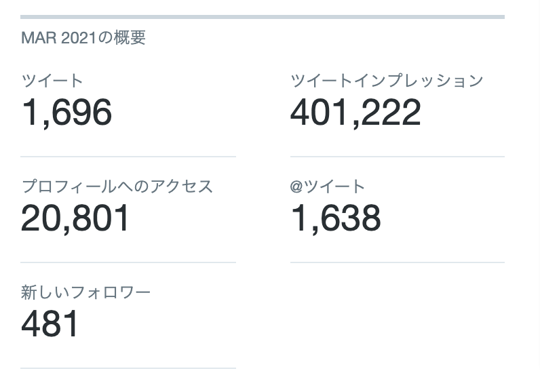Click the @ symbol in @ツイート

[x=296, y=187]
